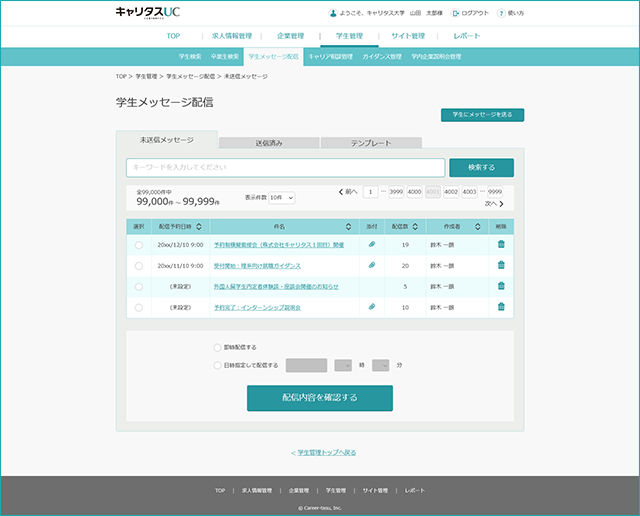Open the 受付開始 ガイダンス message link
The image size is (640, 516).
(257, 266)
